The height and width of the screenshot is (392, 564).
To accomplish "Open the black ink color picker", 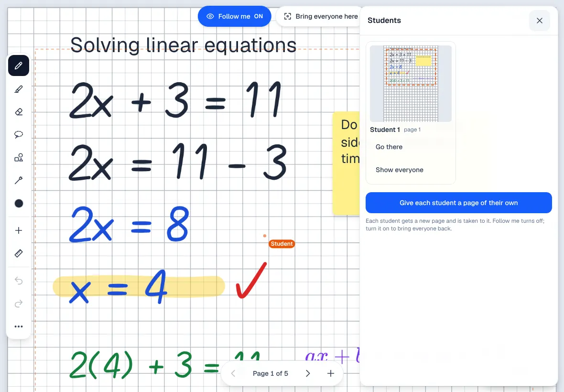I will 19,203.
